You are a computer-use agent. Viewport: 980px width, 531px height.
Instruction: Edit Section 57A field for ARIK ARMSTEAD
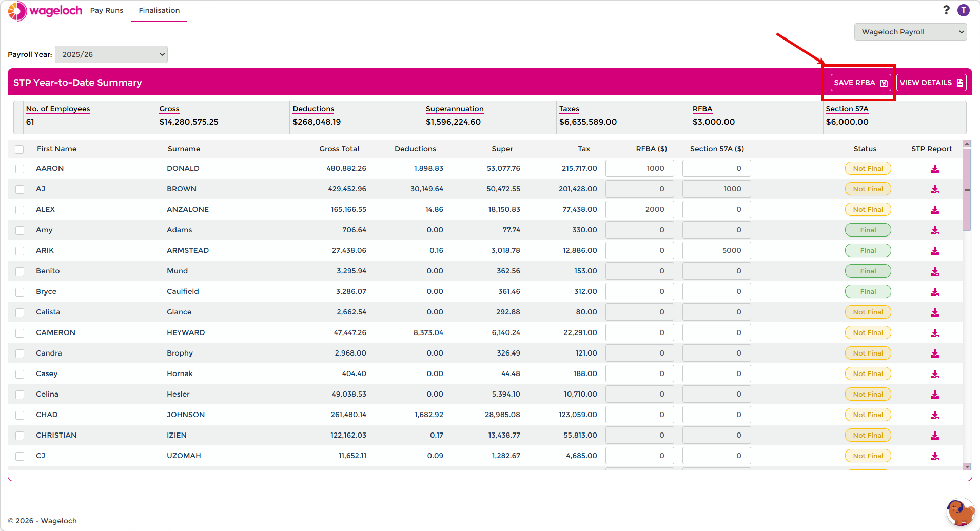tap(716, 250)
